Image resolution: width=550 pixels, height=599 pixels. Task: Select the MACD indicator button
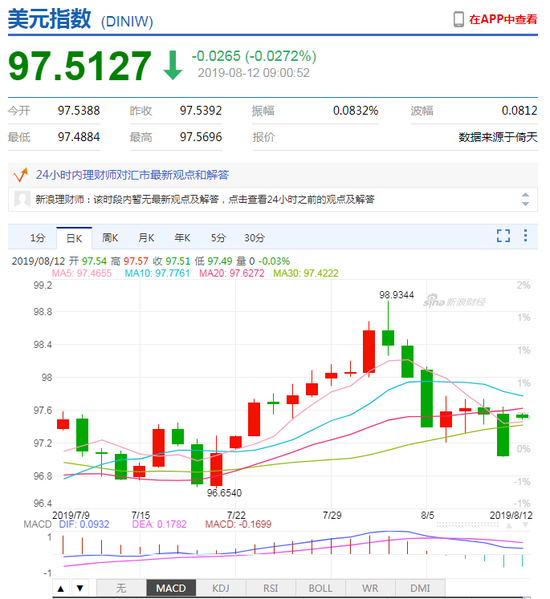pyautogui.click(x=171, y=588)
